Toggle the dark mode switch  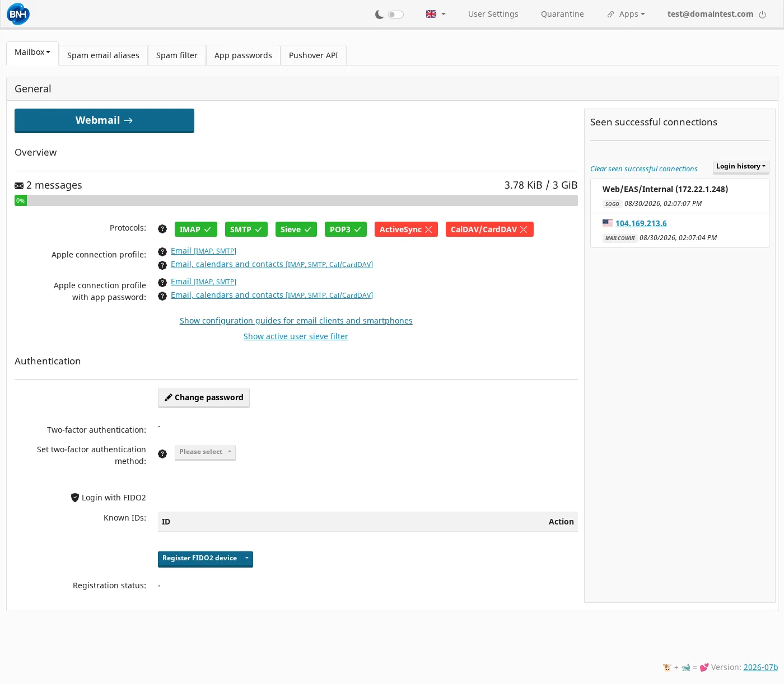(396, 15)
